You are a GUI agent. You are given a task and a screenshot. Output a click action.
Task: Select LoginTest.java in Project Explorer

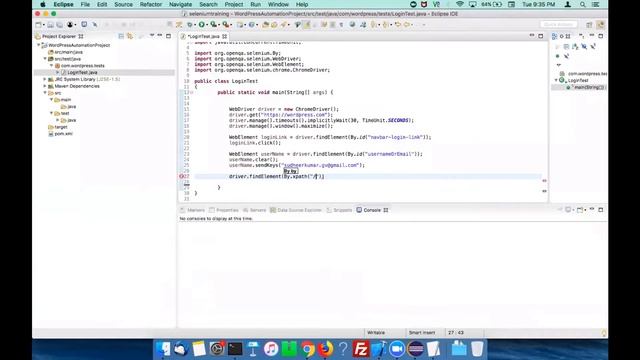point(82,72)
